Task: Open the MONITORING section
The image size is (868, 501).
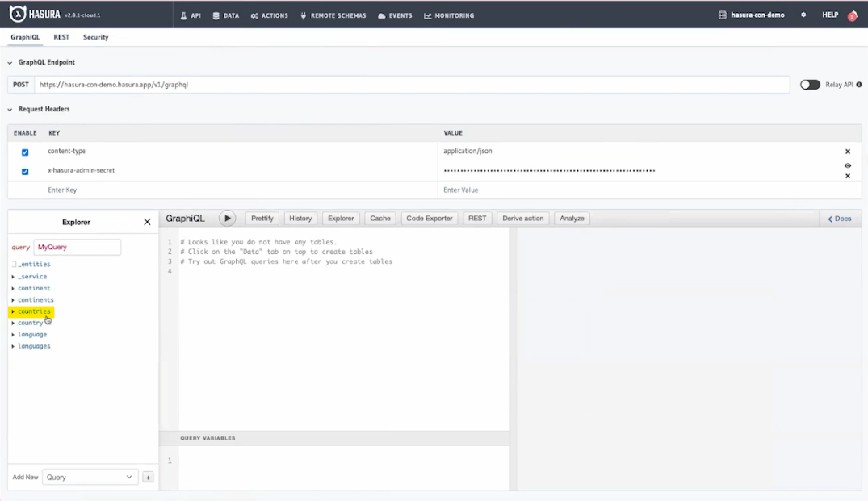Action: 449,15
